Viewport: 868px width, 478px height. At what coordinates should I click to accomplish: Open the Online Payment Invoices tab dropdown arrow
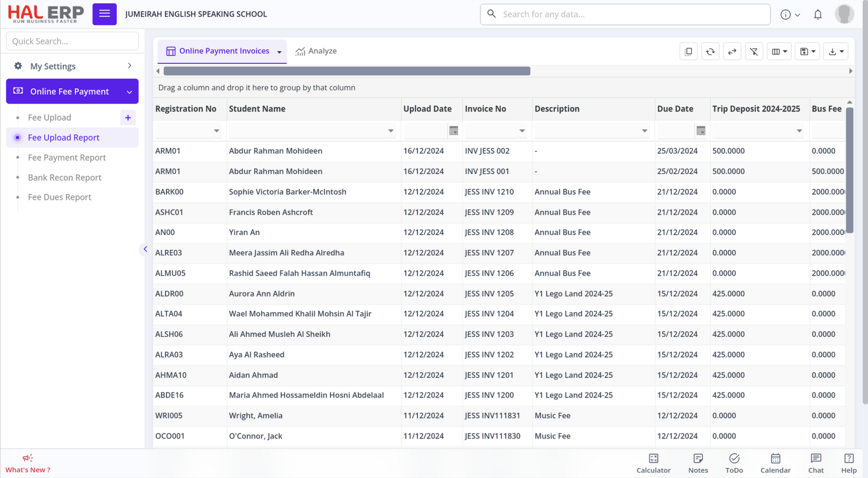(279, 52)
